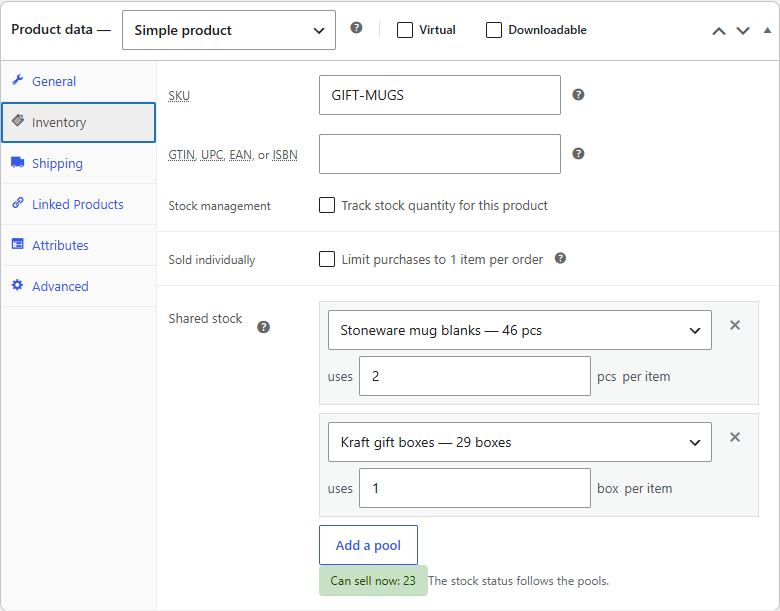Click the Attributes tab list icon
Viewport: 780px width, 611px height.
(x=18, y=244)
